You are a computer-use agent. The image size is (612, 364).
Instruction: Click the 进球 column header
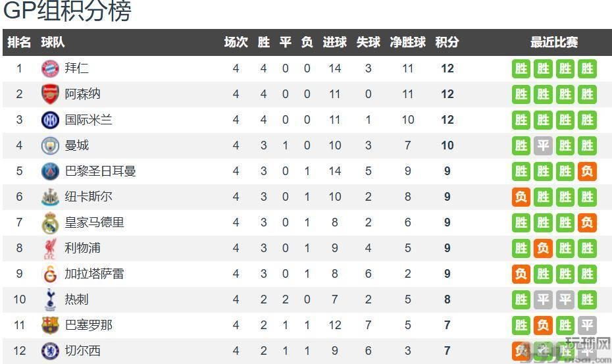(x=334, y=42)
